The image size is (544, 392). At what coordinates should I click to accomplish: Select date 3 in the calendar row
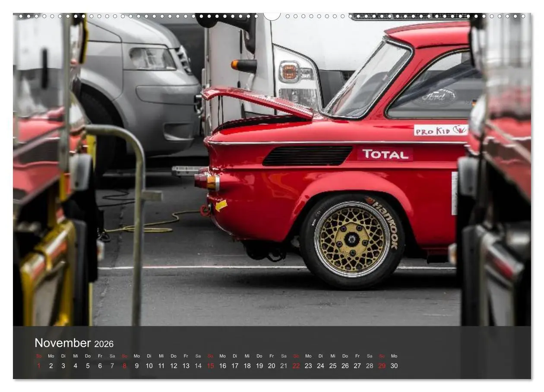(x=63, y=366)
